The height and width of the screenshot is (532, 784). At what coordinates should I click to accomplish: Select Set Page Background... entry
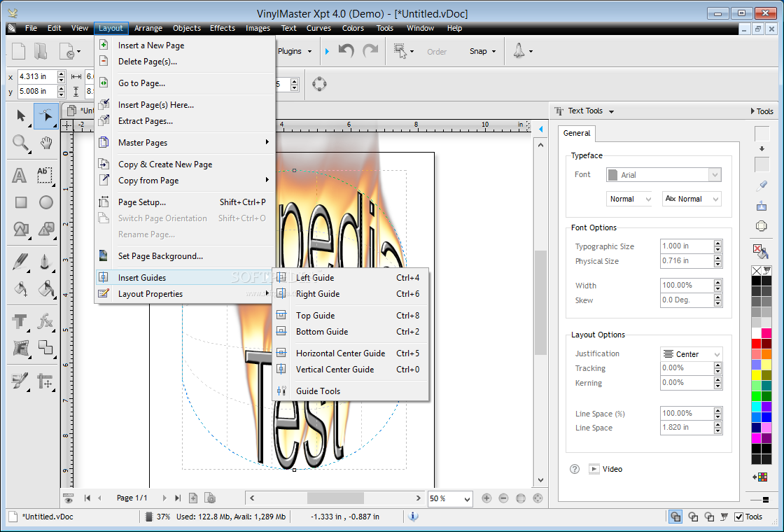(184, 256)
